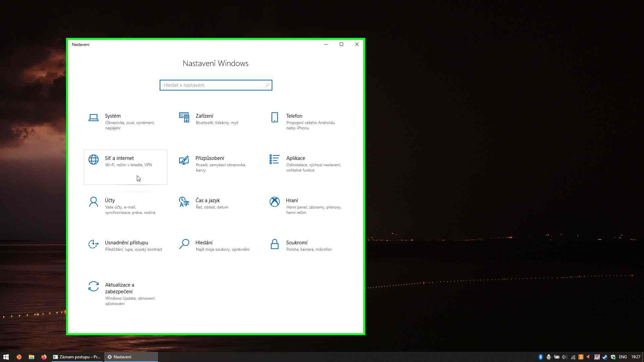The image size is (644, 362).
Task: Open the Hraní Xbox gaming settings
Action: pyautogui.click(x=307, y=209)
